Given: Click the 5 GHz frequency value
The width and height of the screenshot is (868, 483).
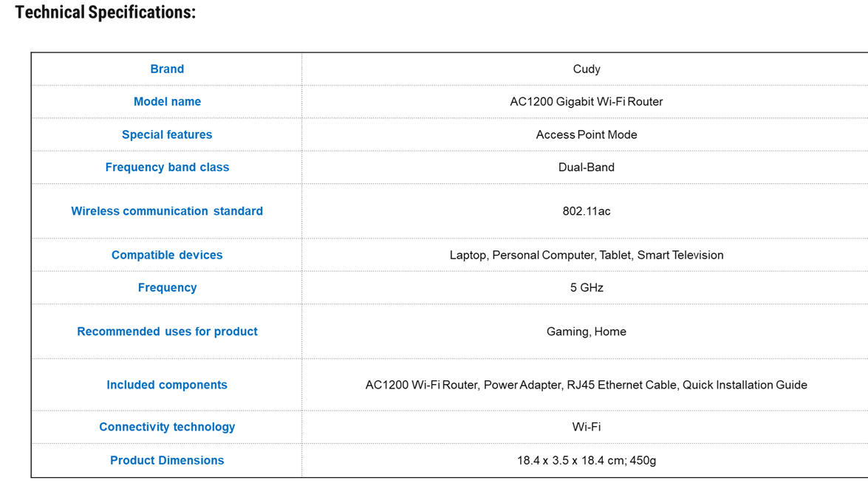Looking at the screenshot, I should tap(587, 288).
